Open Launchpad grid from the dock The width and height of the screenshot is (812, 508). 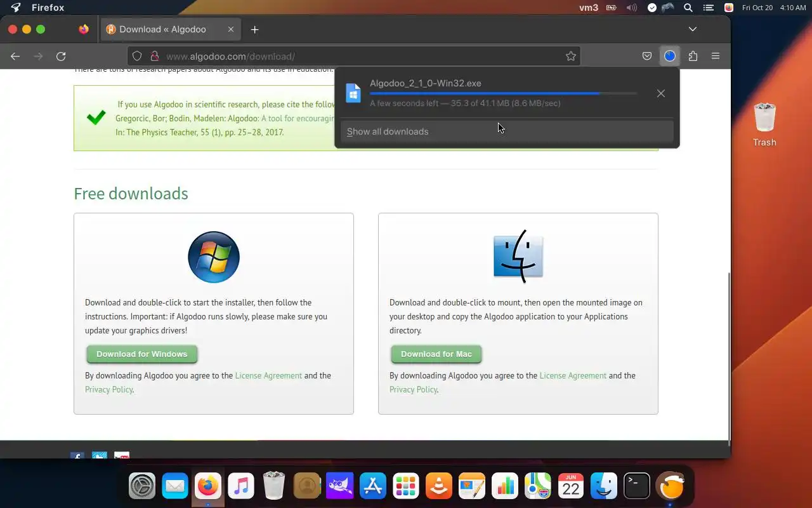[406, 487]
